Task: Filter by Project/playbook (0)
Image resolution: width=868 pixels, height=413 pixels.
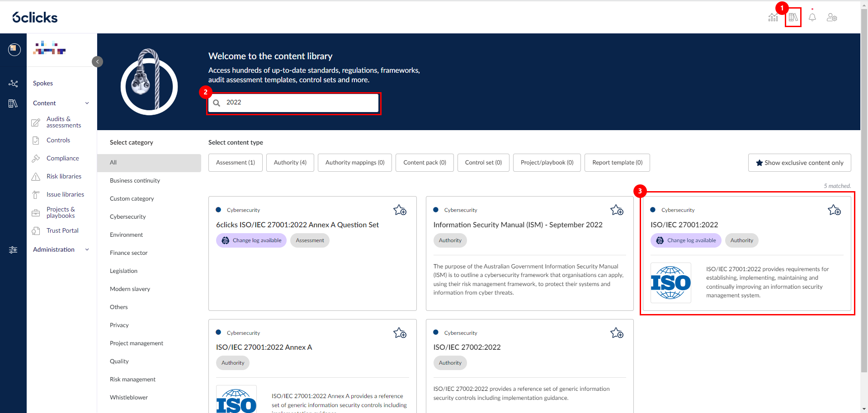Action: point(547,163)
